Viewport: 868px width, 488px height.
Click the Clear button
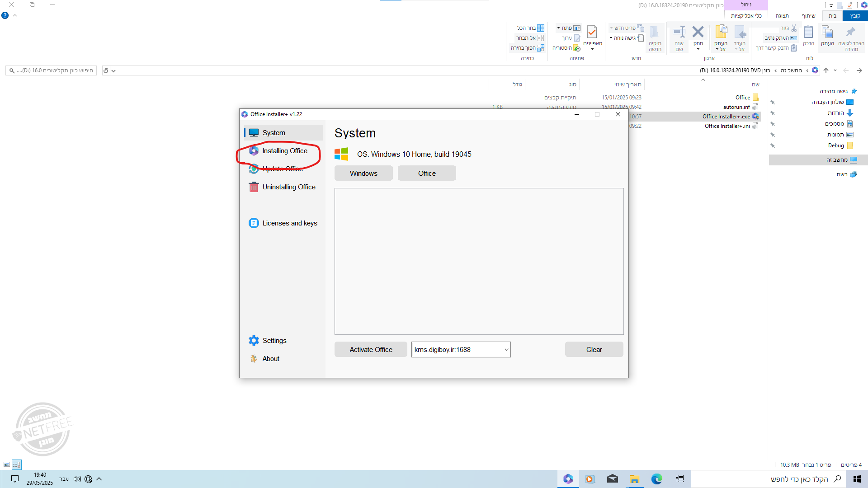pos(594,350)
